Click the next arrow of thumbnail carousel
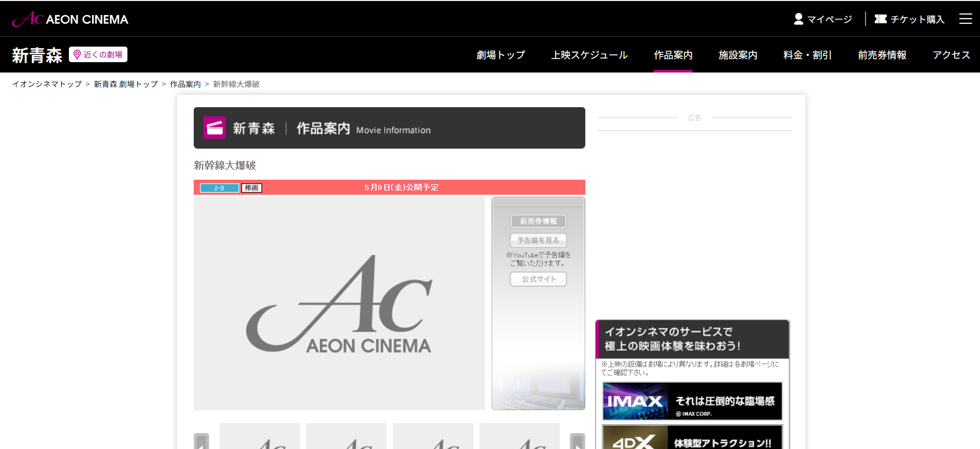 click(578, 441)
